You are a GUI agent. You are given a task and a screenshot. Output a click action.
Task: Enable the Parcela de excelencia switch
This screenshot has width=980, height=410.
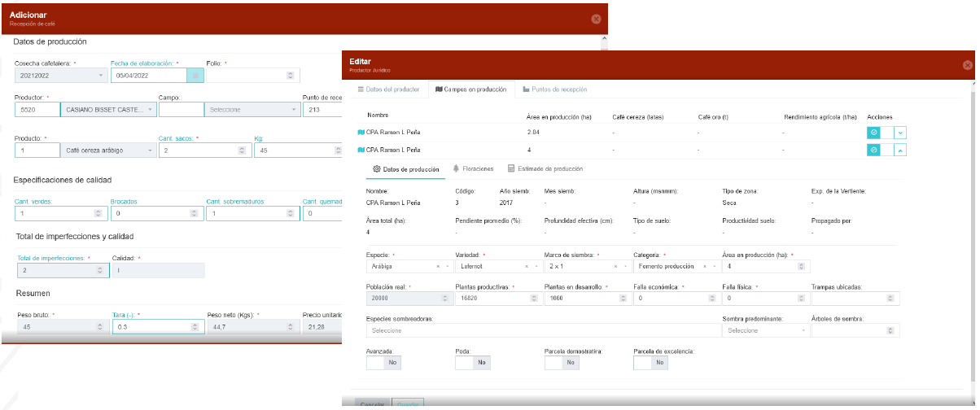[650, 363]
